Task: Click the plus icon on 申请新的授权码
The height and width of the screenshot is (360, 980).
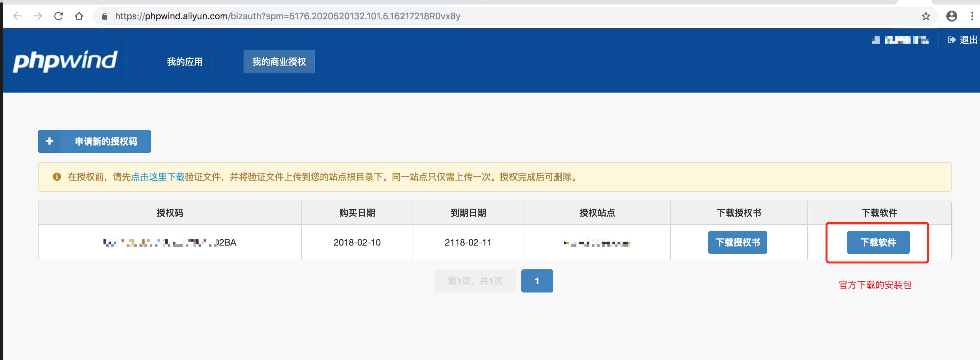Action: (x=49, y=141)
